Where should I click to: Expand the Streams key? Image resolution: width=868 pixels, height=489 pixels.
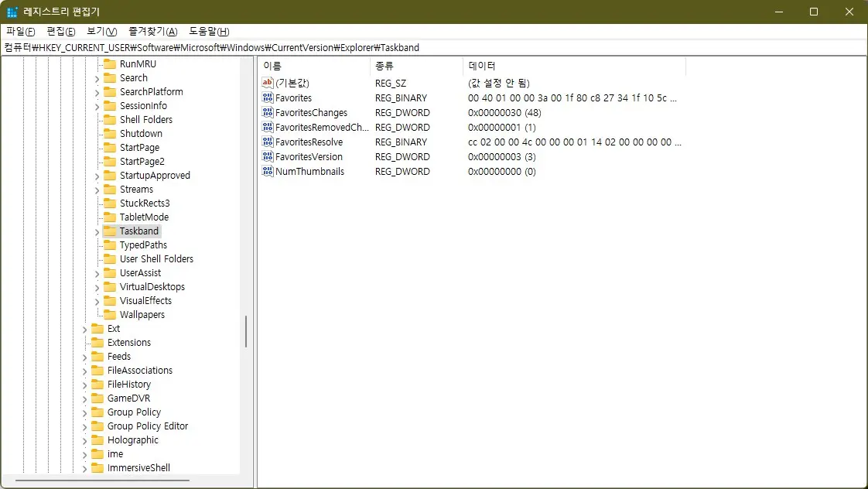click(97, 190)
